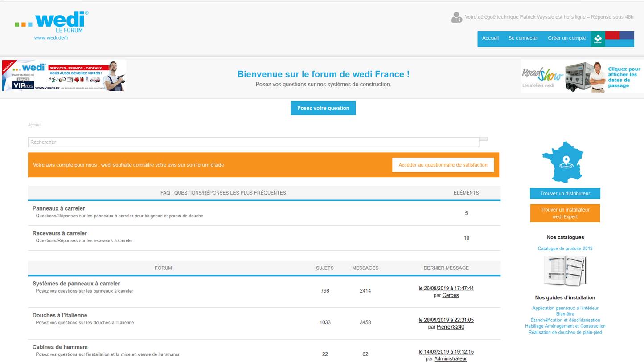Click the SUJETS column header
644x362 pixels.
325,268
